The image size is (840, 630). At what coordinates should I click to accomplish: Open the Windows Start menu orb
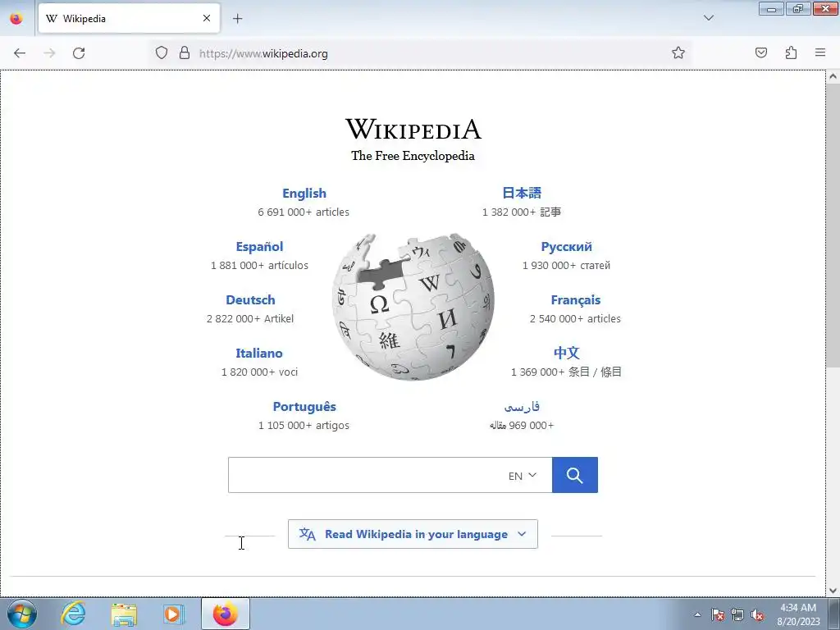coord(22,614)
